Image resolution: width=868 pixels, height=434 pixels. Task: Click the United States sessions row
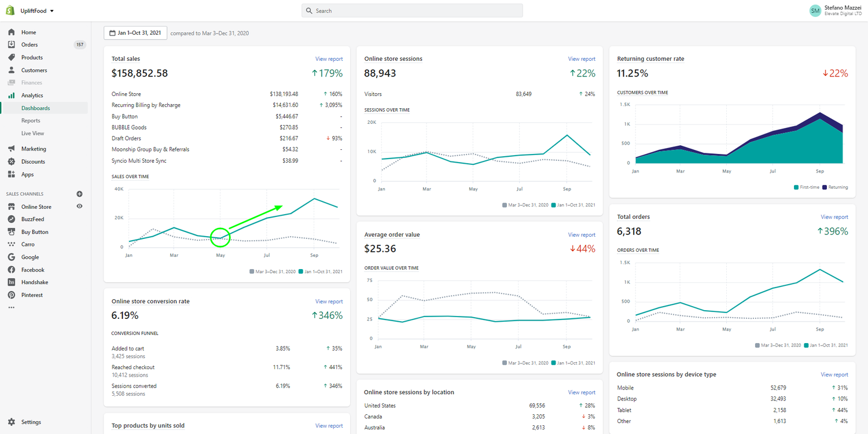coord(480,406)
